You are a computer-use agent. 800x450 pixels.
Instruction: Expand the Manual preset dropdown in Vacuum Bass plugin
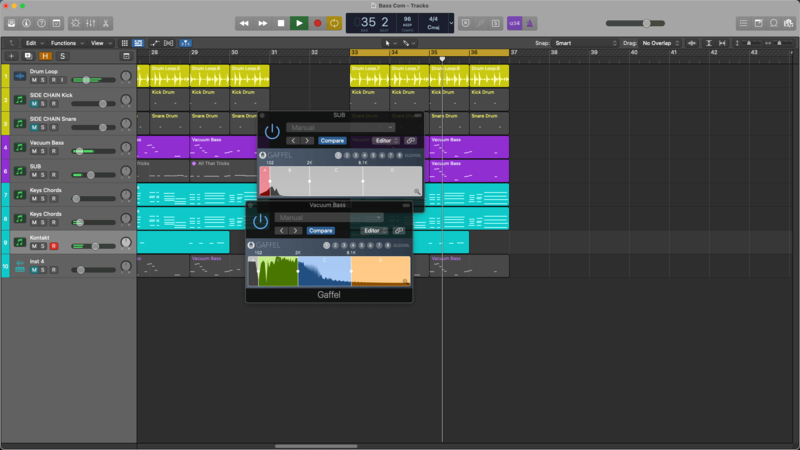[x=330, y=217]
